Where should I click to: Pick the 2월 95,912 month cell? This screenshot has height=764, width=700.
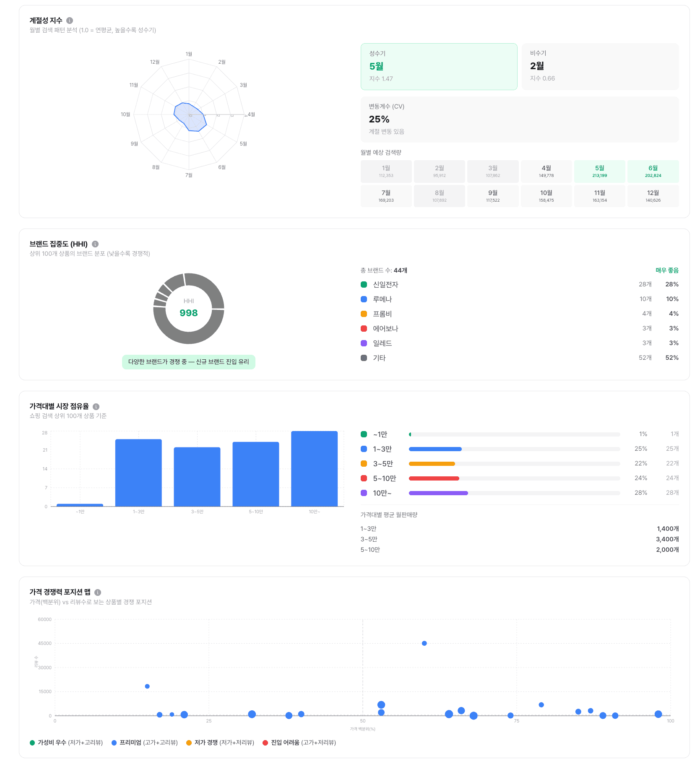(439, 172)
